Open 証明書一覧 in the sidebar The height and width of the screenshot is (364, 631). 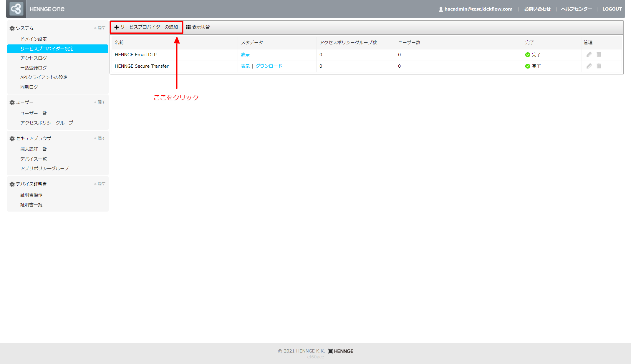click(31, 205)
